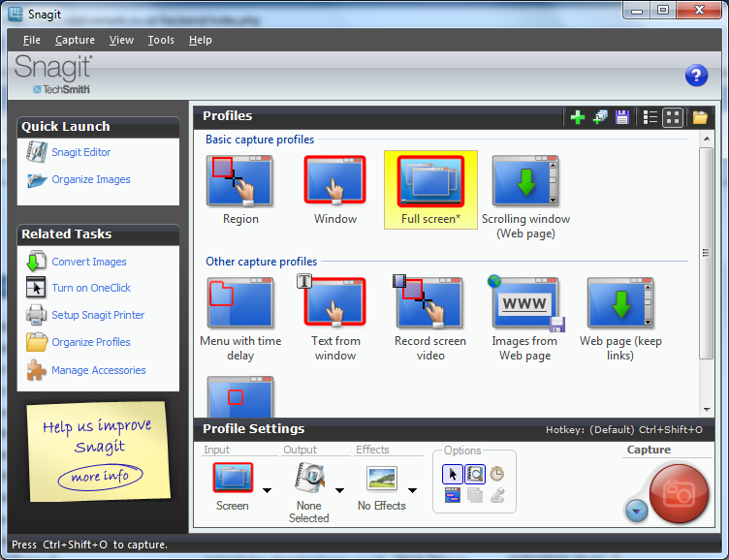
Task: Toggle the greyed-out bottom-right Options icon
Action: [x=497, y=495]
